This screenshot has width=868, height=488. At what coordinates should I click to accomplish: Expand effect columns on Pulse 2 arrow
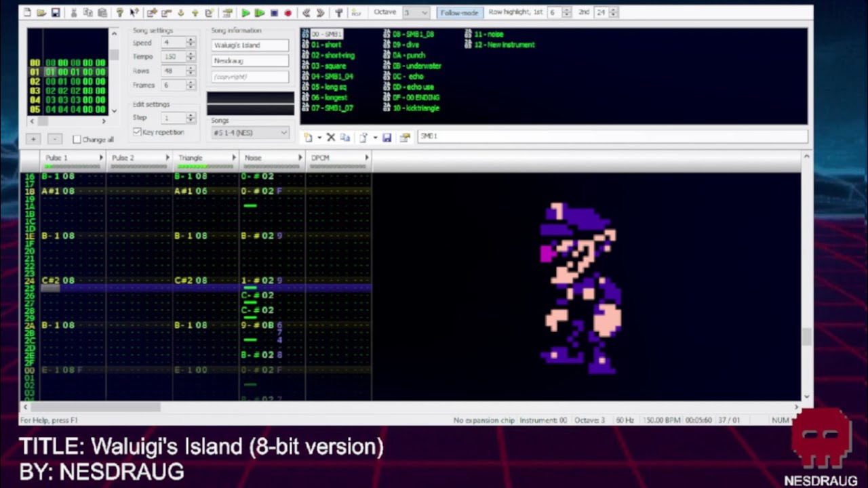pyautogui.click(x=167, y=158)
